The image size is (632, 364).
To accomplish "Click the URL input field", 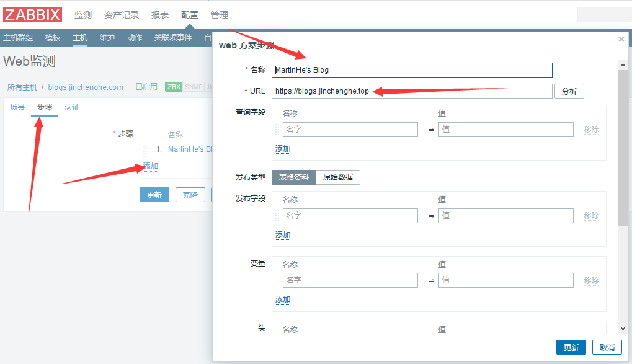I will point(412,91).
